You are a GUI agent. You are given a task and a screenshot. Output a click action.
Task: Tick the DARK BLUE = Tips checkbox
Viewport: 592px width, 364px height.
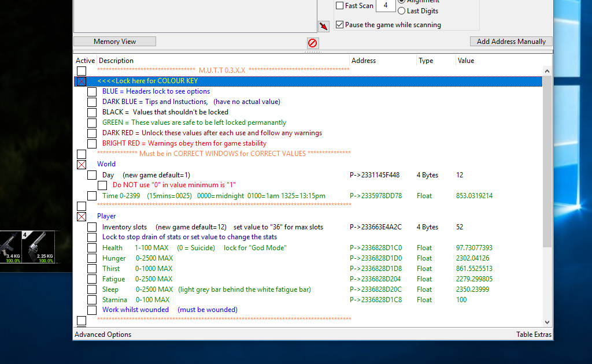click(x=92, y=102)
